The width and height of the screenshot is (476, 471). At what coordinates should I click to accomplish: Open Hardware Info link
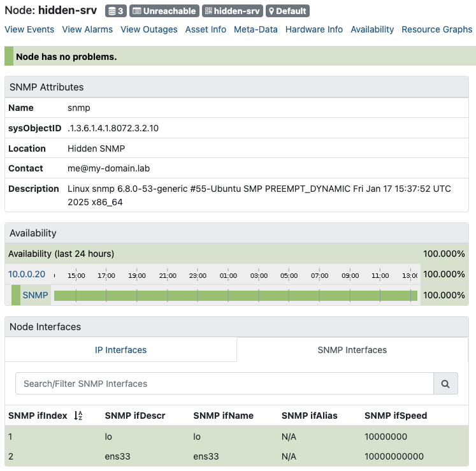pyautogui.click(x=314, y=29)
